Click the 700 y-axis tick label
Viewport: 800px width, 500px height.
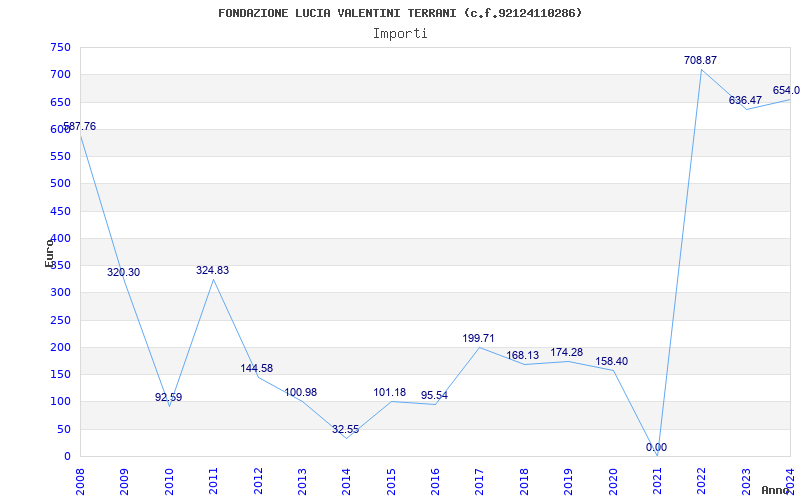[x=60, y=74]
